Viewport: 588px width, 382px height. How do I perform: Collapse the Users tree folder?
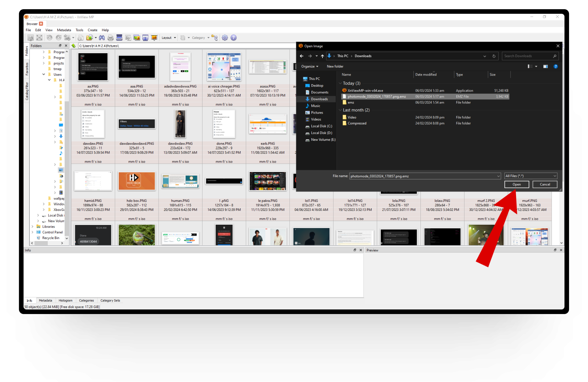[44, 74]
